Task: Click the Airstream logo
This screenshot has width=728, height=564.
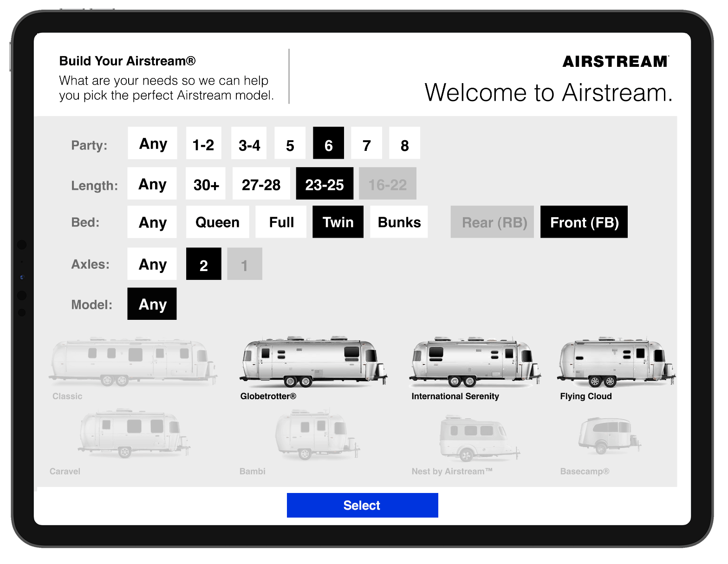Action: [x=616, y=61]
